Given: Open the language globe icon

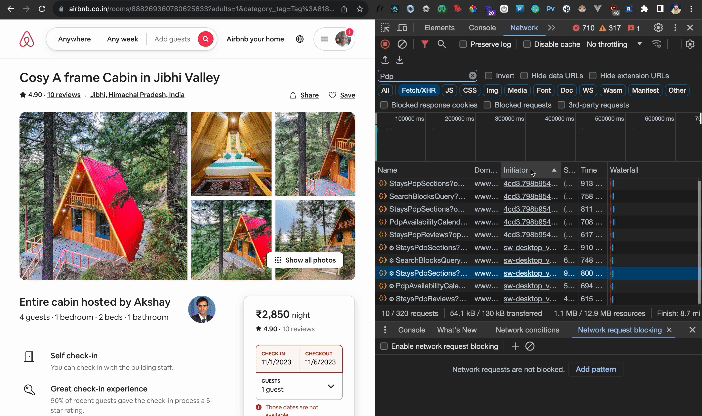Looking at the screenshot, I should 300,39.
